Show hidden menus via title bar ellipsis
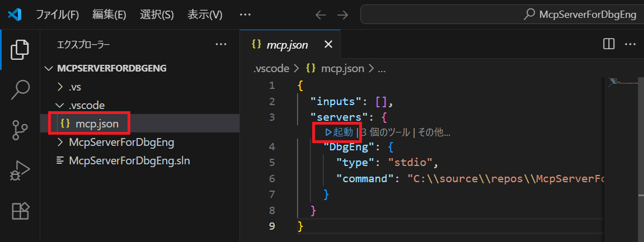Image resolution: width=644 pixels, height=242 pixels. coord(245,15)
